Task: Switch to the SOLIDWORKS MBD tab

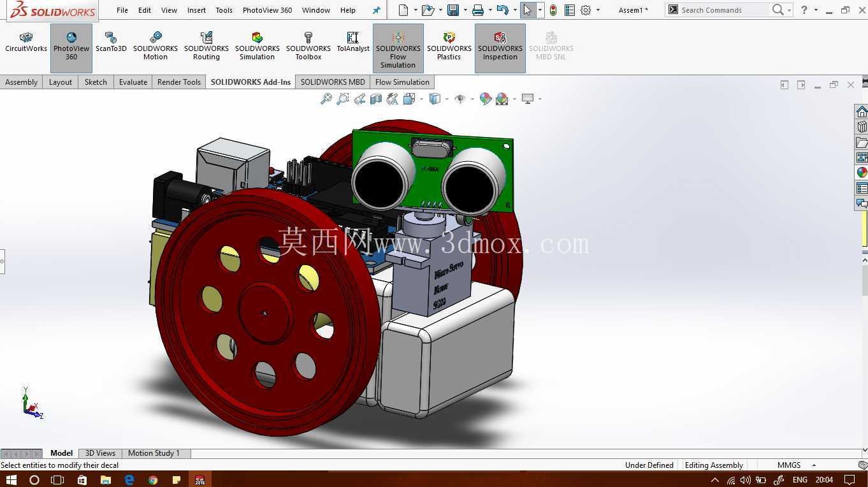Action: [x=333, y=82]
